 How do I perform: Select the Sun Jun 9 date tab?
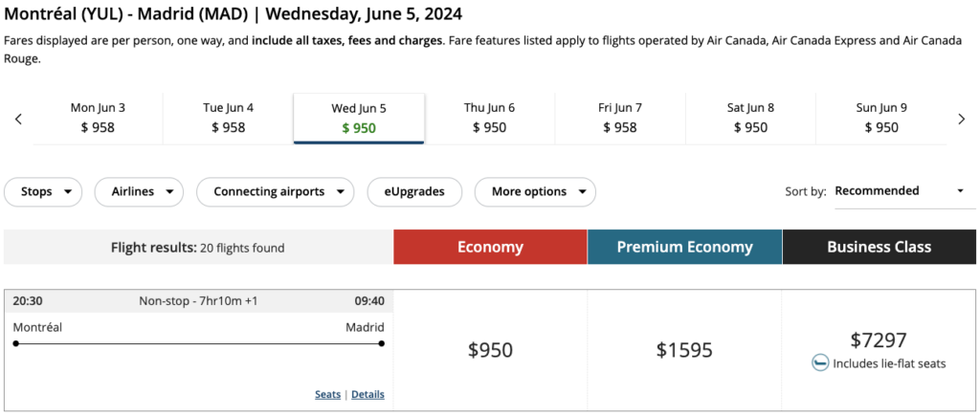pyautogui.click(x=880, y=118)
